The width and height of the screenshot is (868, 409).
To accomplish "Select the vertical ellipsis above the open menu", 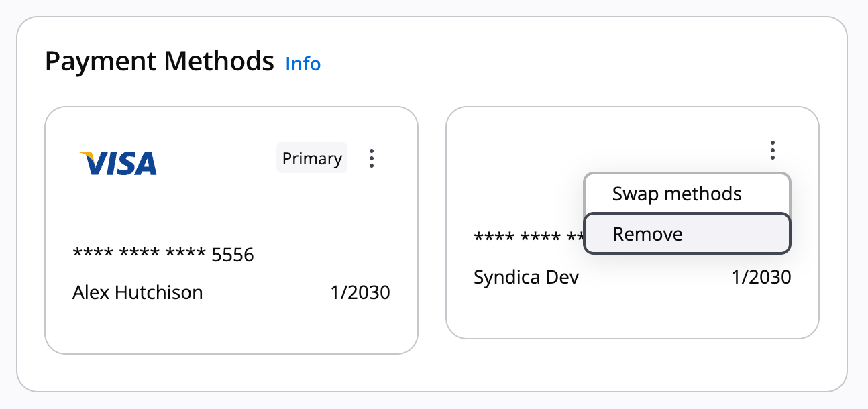I will 772,150.
